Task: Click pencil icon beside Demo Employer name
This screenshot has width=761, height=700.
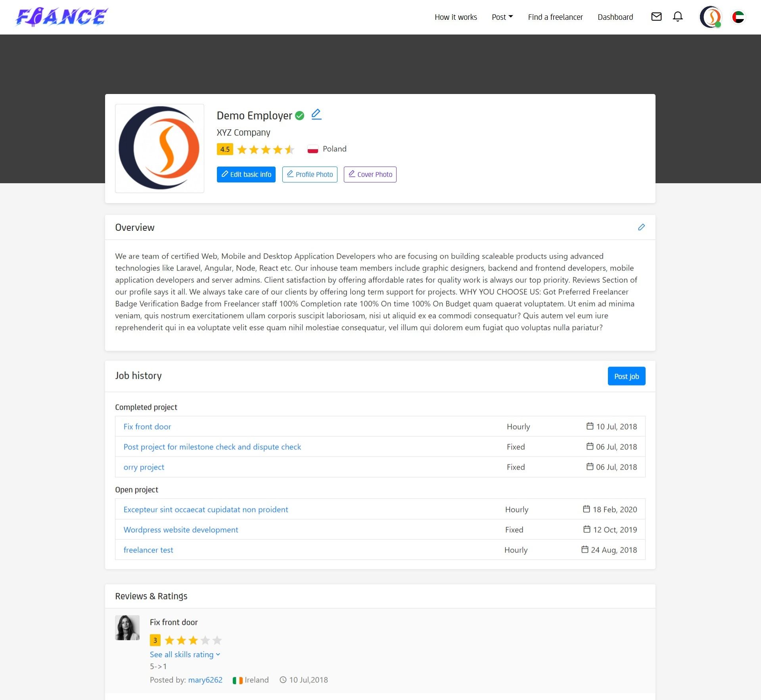Action: (316, 115)
